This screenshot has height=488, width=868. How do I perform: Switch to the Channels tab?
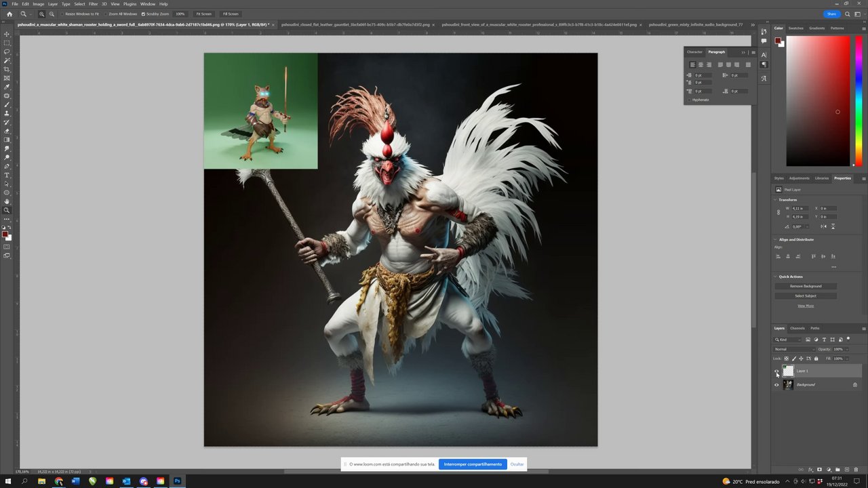797,328
